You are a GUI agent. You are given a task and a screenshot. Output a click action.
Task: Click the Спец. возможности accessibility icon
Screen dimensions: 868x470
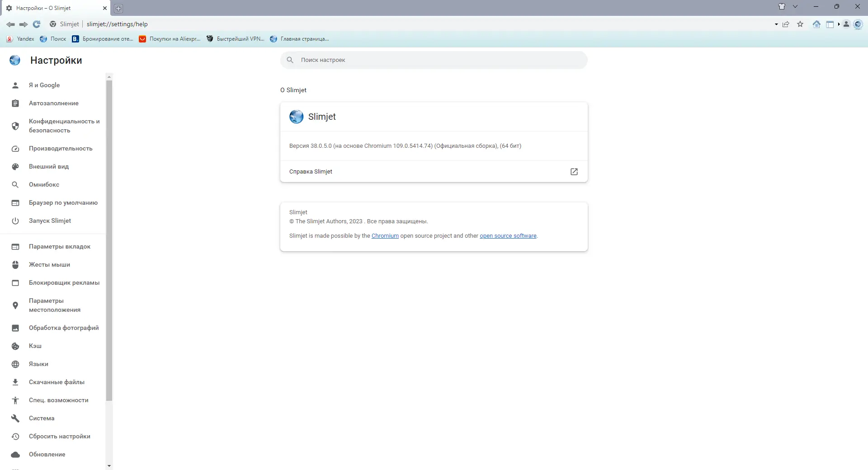tap(15, 400)
